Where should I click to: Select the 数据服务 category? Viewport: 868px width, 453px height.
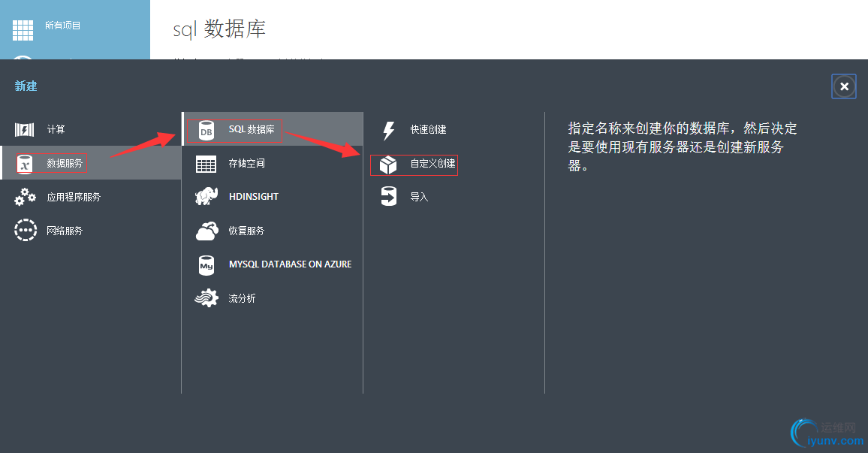[65, 163]
